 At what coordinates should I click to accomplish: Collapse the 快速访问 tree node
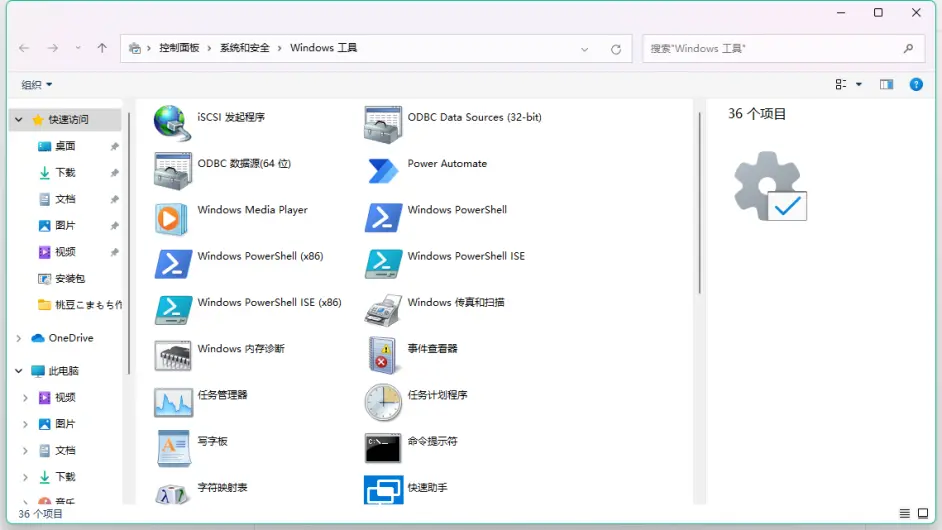[19, 120]
